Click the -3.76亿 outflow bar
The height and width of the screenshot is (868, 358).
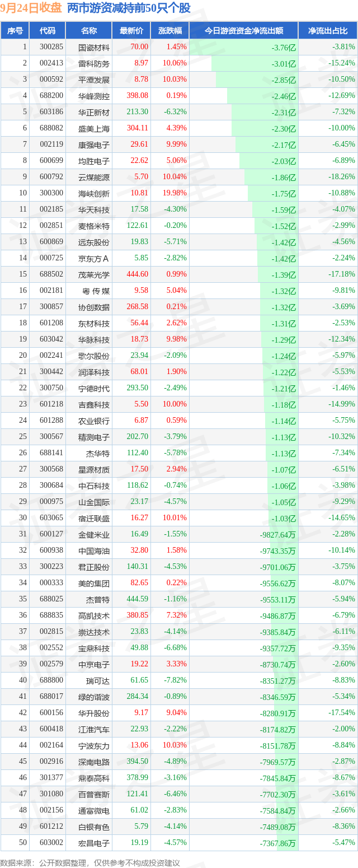pyautogui.click(x=244, y=47)
